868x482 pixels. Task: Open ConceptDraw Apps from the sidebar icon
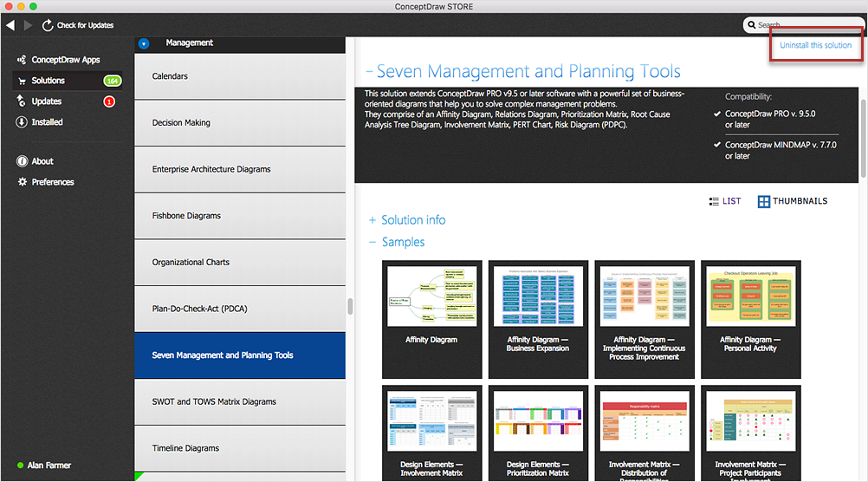[22, 59]
